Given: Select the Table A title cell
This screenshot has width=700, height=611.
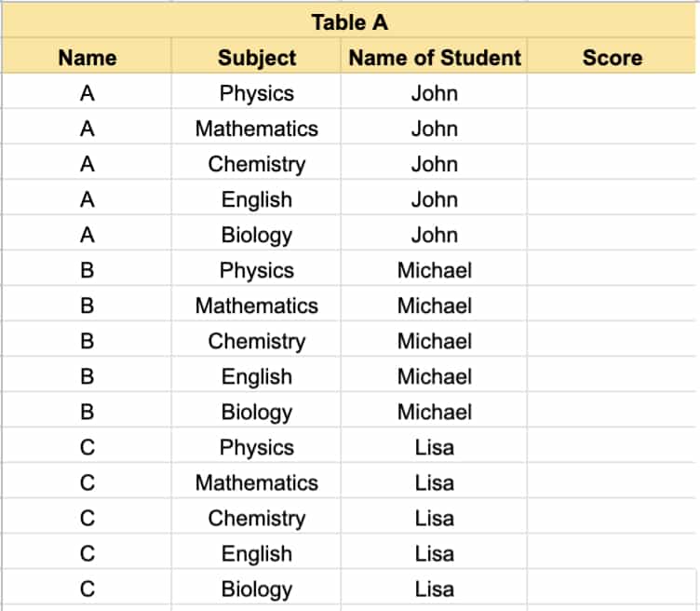Looking at the screenshot, I should (x=349, y=21).
